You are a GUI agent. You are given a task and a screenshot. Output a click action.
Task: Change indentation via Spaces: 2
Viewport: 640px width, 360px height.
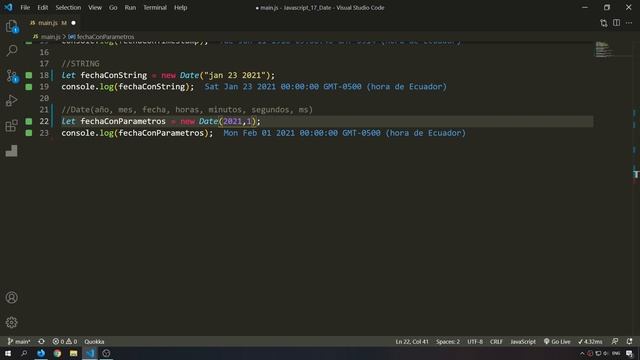pos(448,342)
